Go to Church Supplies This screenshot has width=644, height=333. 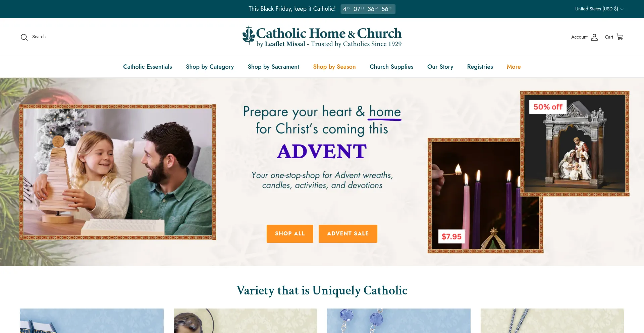tap(391, 67)
